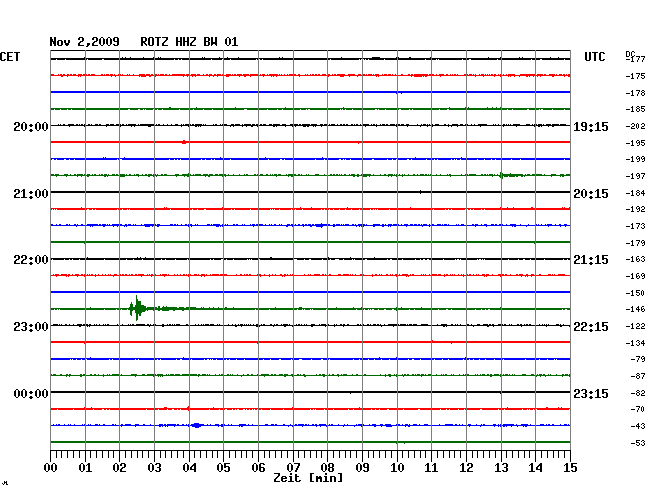Select the UTC time label "22:15"
Image resolution: width=650 pixels, height=494 pixels.
coord(591,327)
